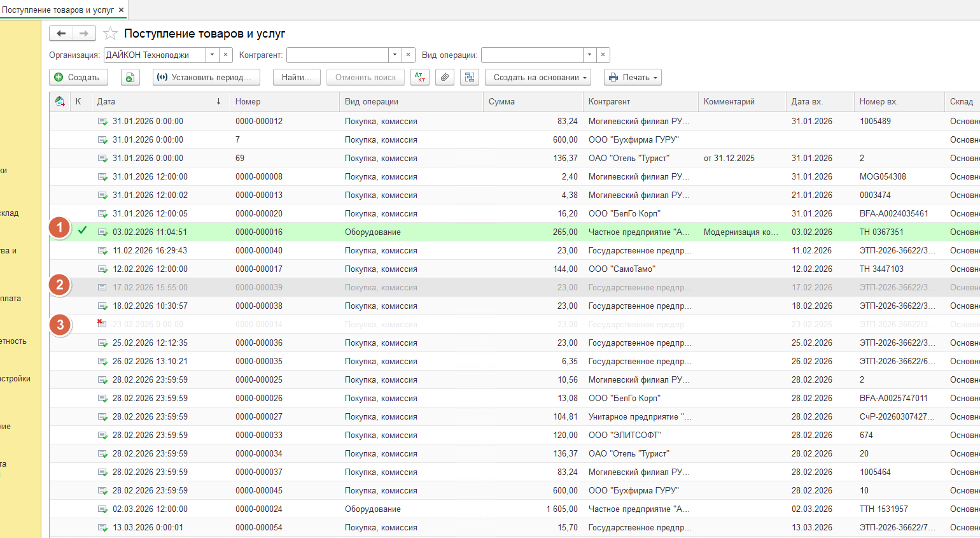Click the back navigation arrow
Viewport: 980px width, 538px height.
[x=61, y=34]
